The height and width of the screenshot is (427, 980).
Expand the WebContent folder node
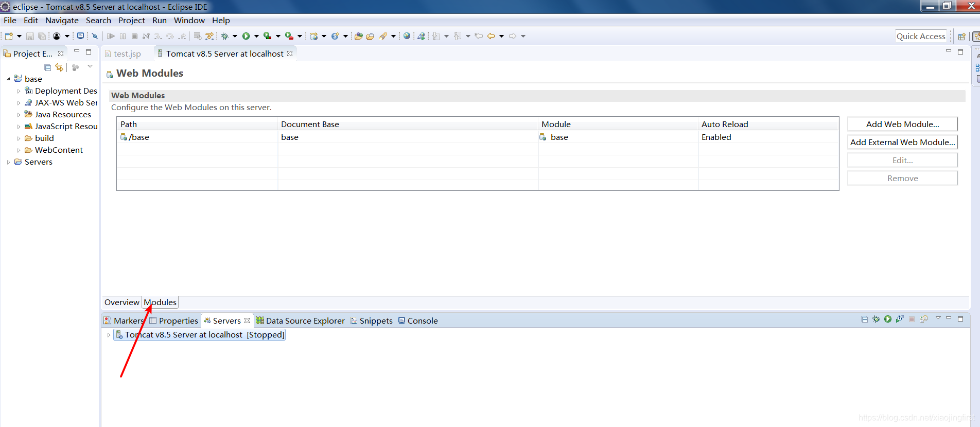tap(19, 150)
